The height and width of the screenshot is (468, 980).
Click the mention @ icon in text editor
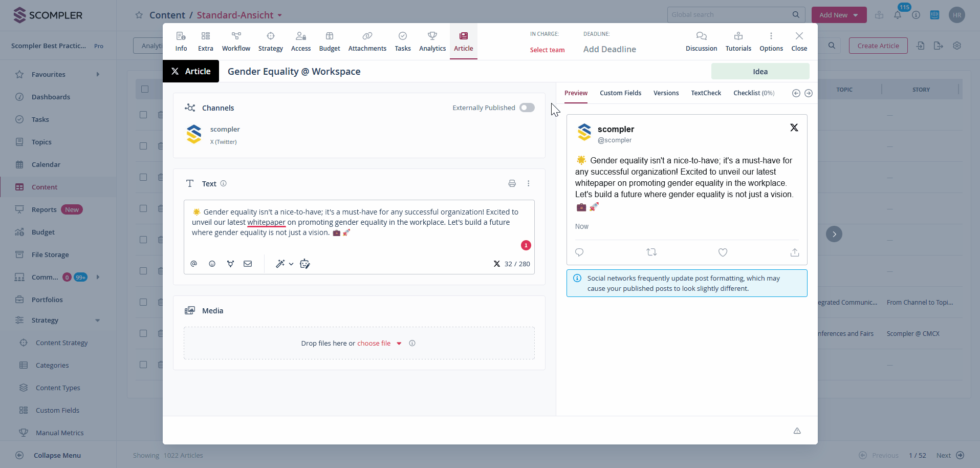point(193,264)
